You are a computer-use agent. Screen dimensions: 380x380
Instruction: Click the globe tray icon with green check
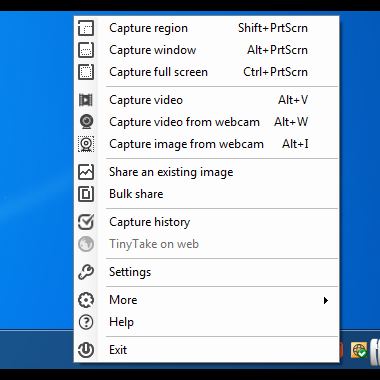[359, 350]
